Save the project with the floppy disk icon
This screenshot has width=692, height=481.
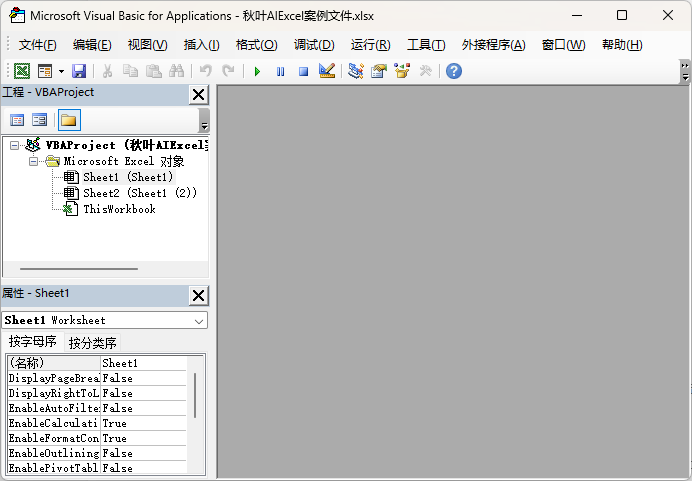(79, 71)
